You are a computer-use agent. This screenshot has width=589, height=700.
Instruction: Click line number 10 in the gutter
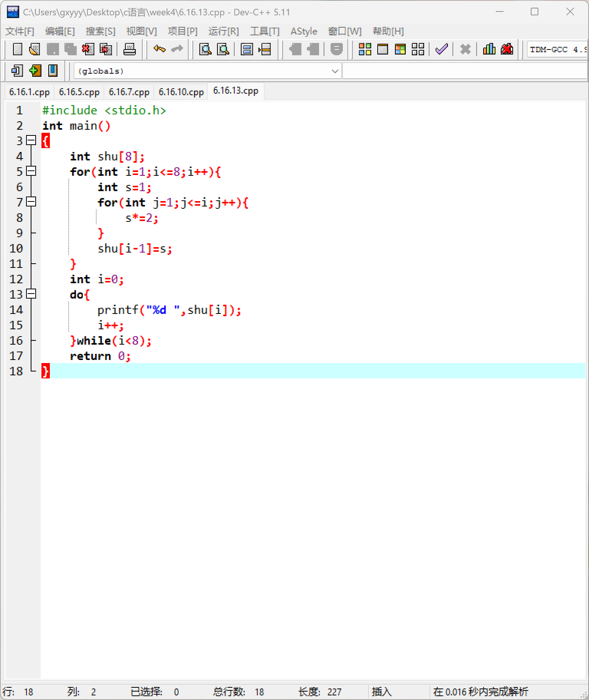(16, 248)
